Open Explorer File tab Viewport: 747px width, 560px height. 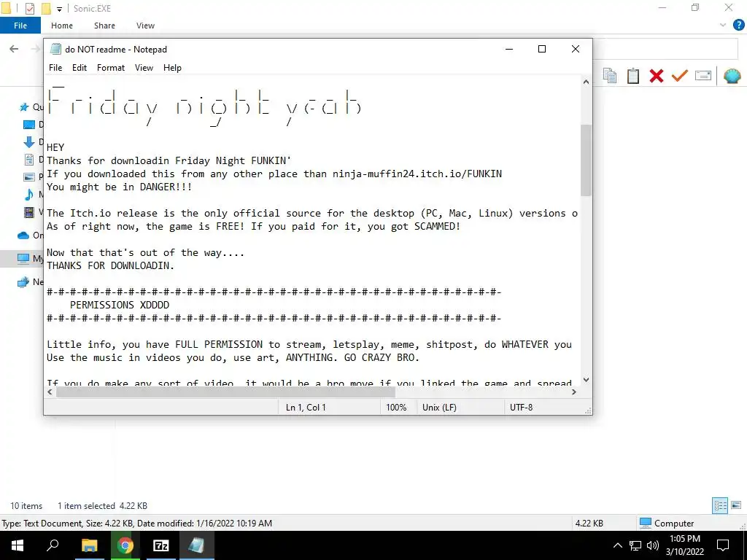coord(20,26)
